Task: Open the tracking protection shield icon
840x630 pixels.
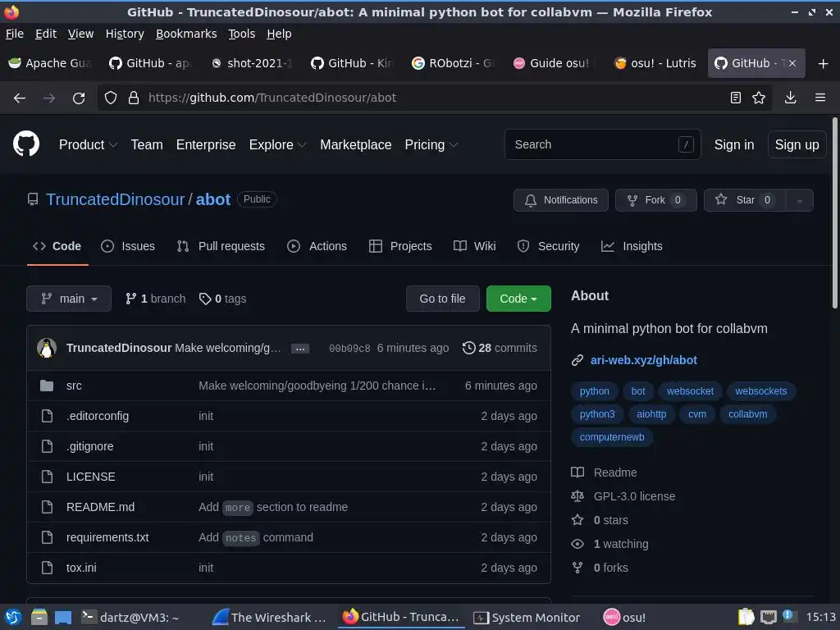Action: (111, 98)
